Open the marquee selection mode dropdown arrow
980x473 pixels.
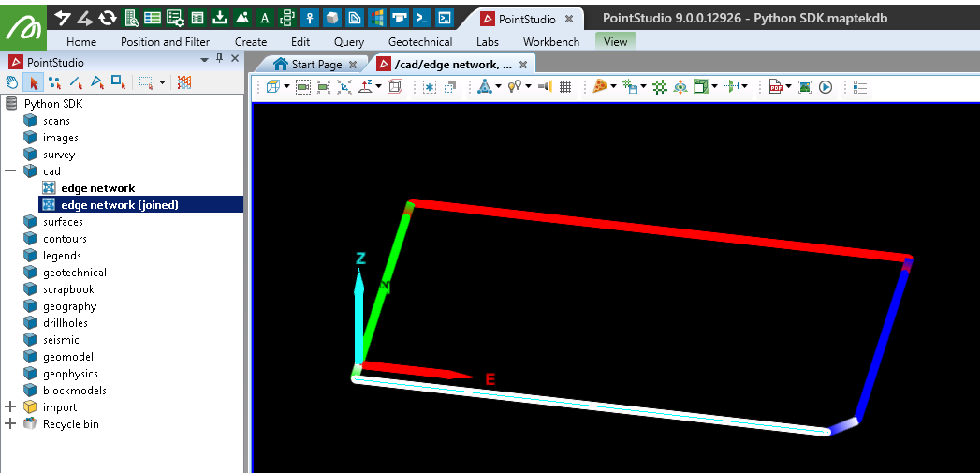tap(163, 82)
